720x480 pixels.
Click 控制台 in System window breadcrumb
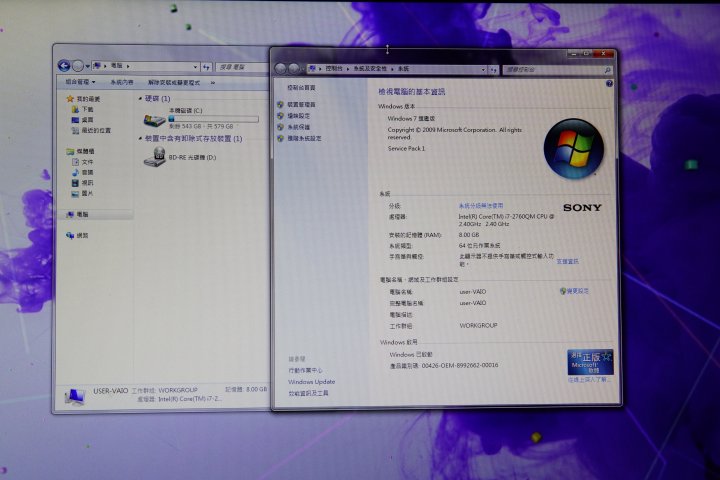334,68
